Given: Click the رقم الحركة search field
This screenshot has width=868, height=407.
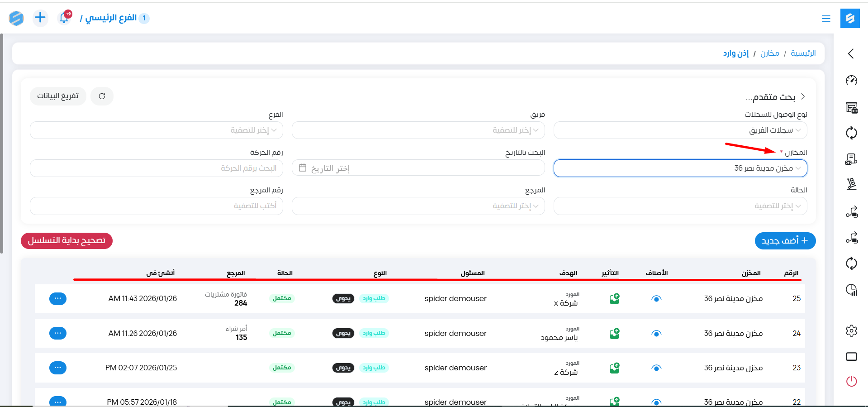Looking at the screenshot, I should [x=157, y=168].
